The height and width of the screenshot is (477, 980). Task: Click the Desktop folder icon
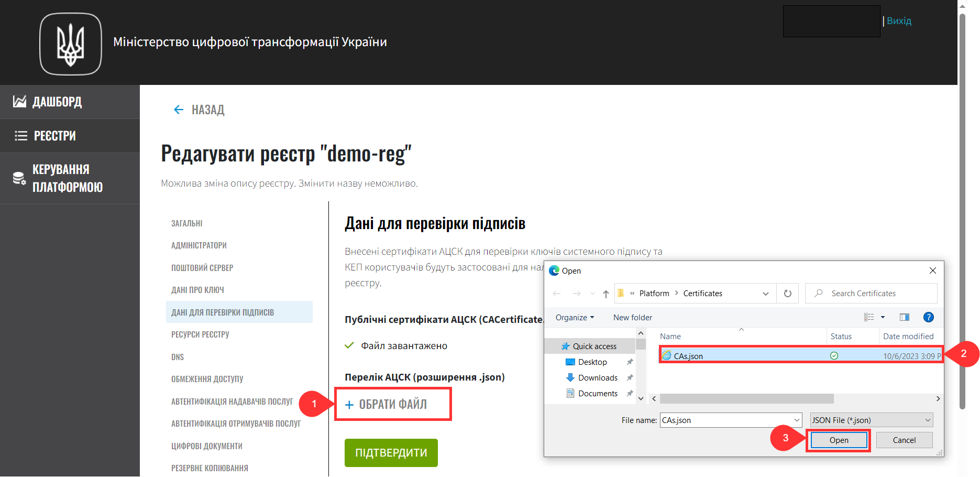(571, 362)
